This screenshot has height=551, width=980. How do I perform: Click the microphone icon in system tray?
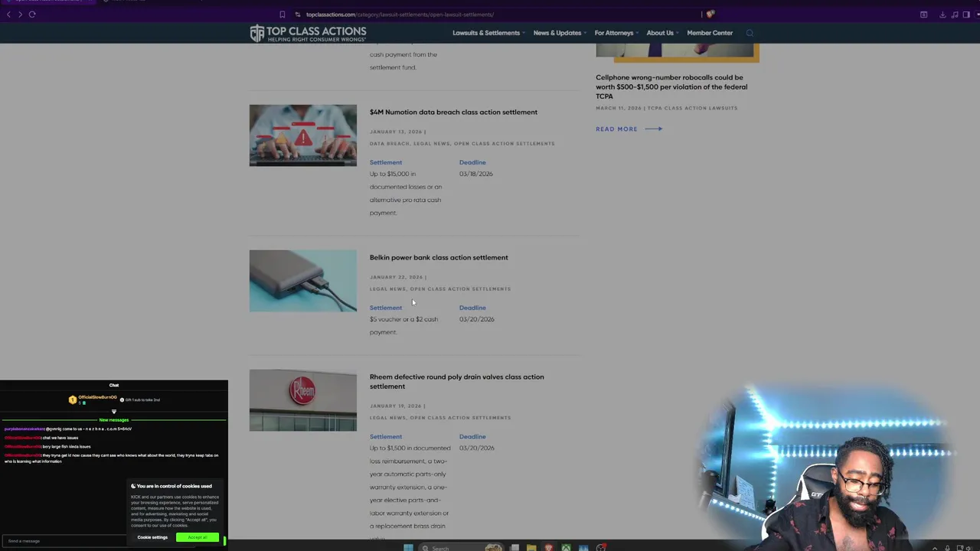click(x=947, y=548)
